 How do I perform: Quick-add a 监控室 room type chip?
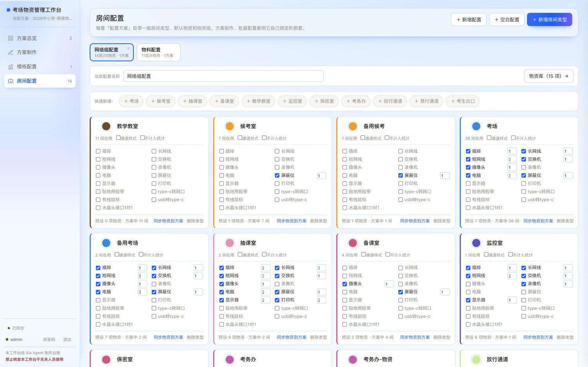click(292, 101)
